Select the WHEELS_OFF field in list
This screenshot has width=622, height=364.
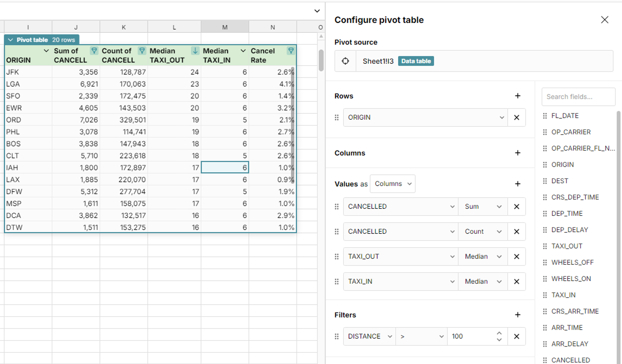click(572, 262)
